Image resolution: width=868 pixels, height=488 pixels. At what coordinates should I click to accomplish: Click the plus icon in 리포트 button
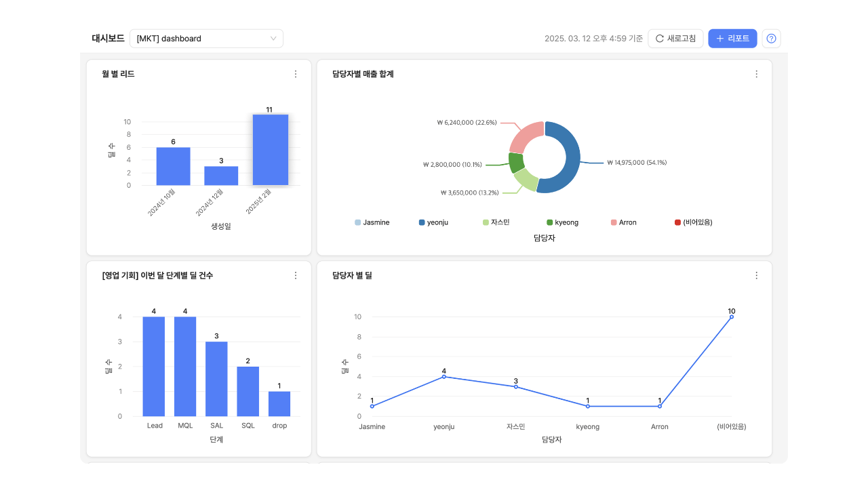tap(719, 39)
